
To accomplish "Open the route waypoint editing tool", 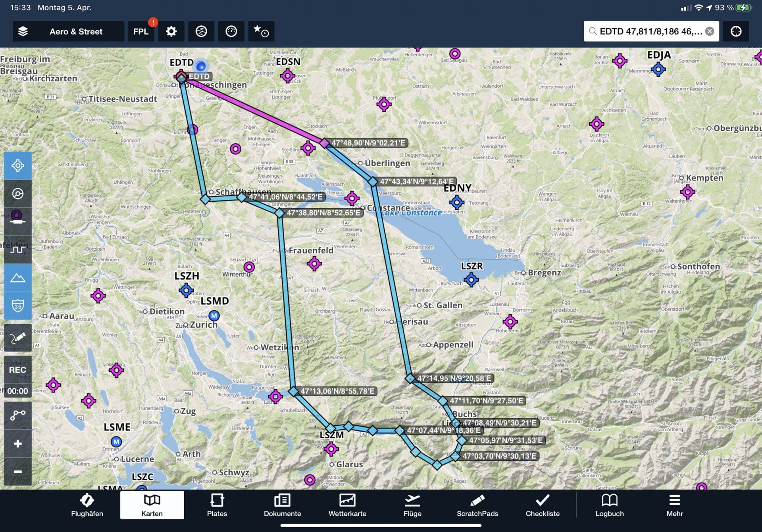I will click(17, 415).
